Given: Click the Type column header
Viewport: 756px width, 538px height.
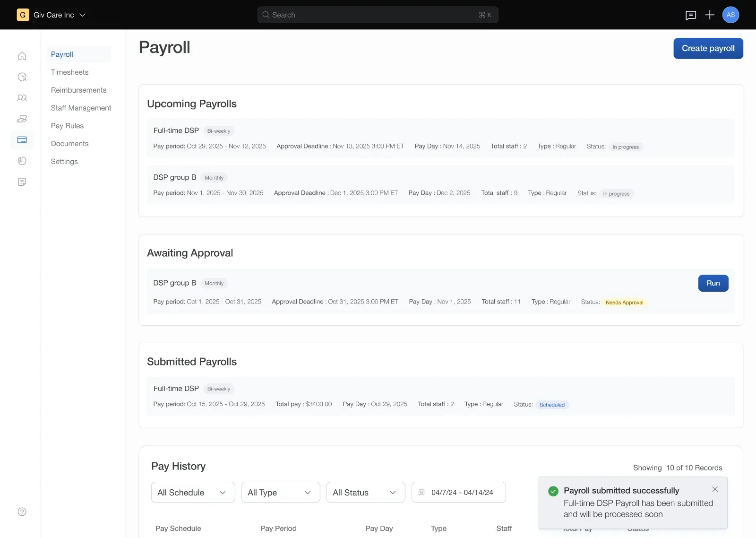Looking at the screenshot, I should (438, 529).
